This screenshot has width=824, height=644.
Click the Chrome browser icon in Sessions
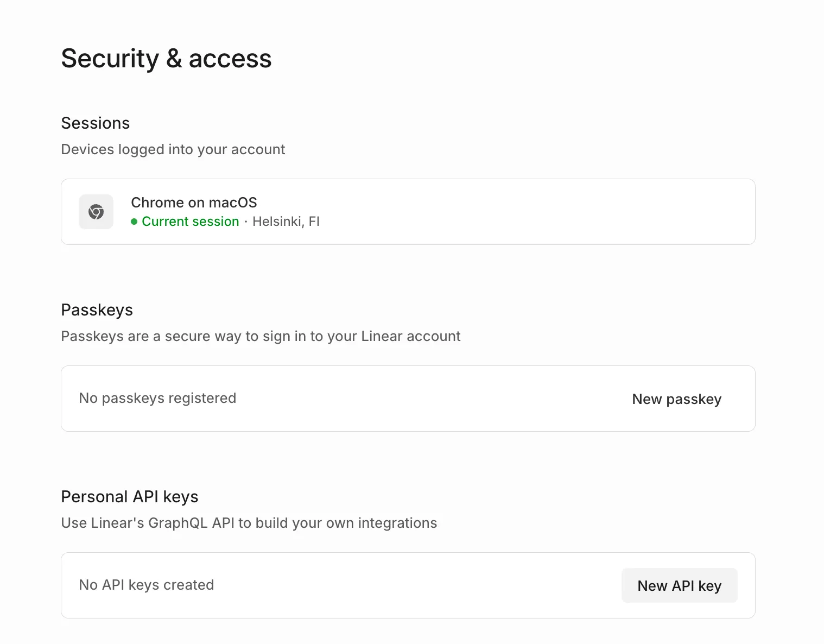96,212
